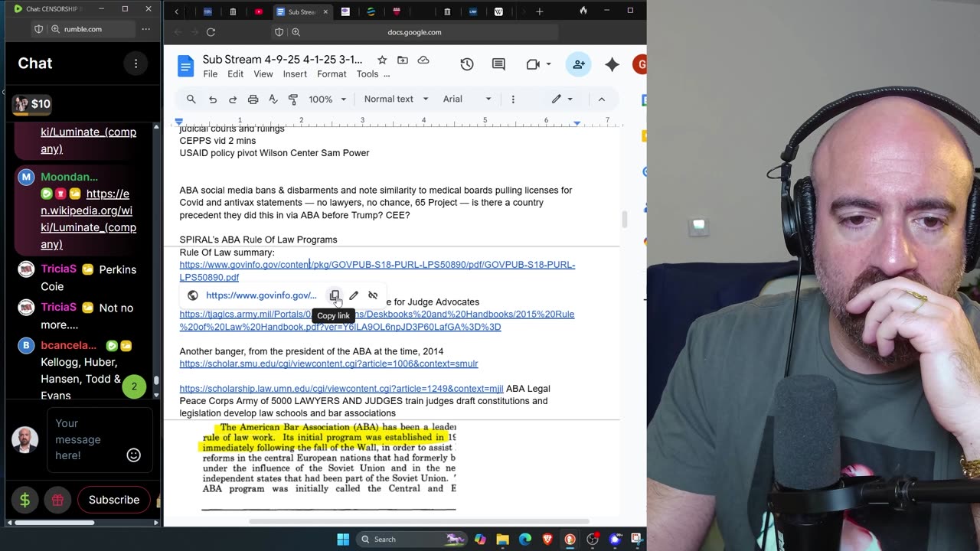Click the red gift button in chat

point(57,500)
